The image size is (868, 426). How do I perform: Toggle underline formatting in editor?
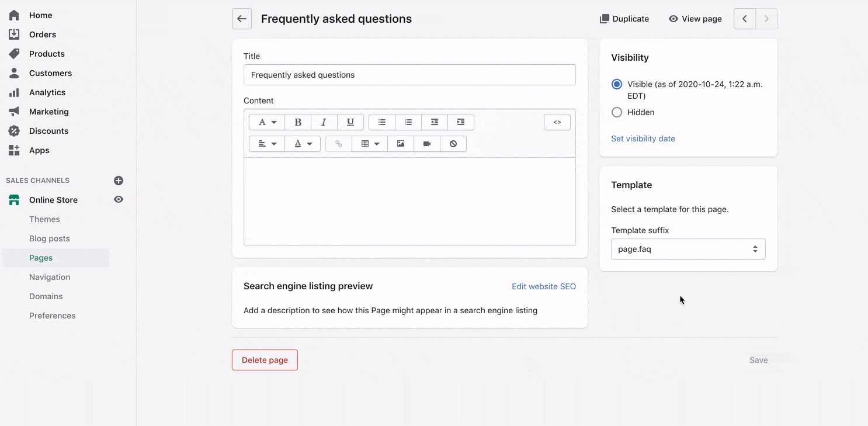[350, 122]
